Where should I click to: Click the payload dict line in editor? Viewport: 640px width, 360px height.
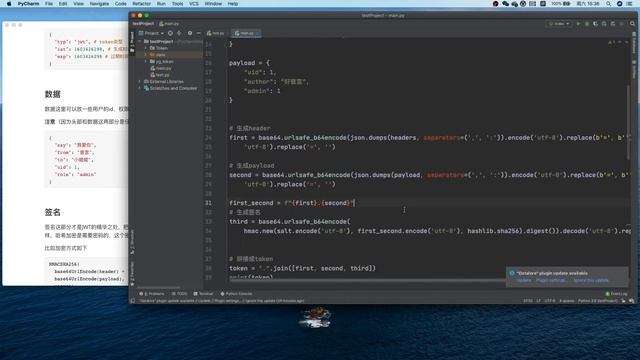[x=249, y=63]
